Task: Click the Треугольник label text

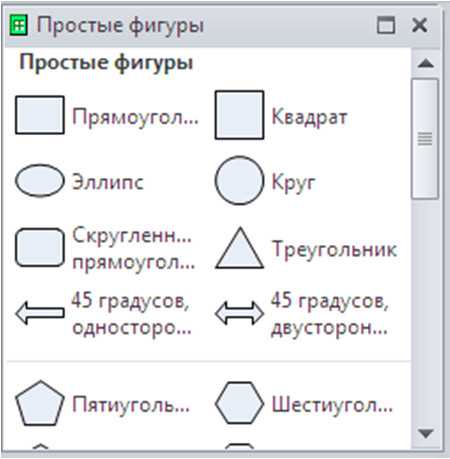Action: click(334, 249)
